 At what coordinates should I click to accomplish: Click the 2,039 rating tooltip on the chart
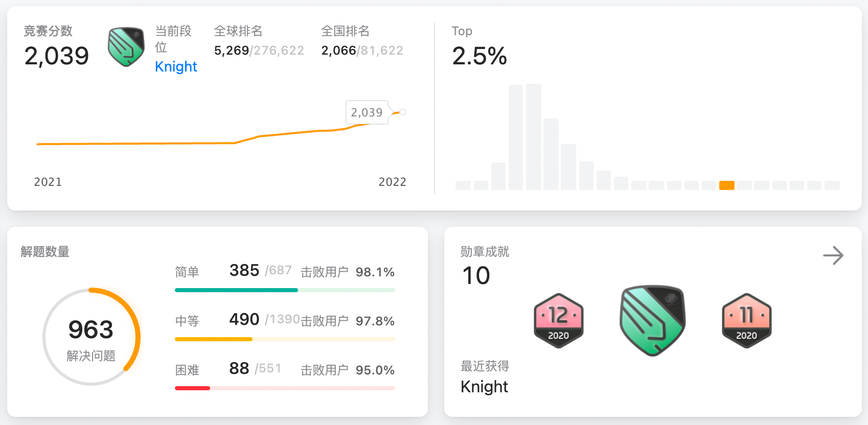point(367,112)
